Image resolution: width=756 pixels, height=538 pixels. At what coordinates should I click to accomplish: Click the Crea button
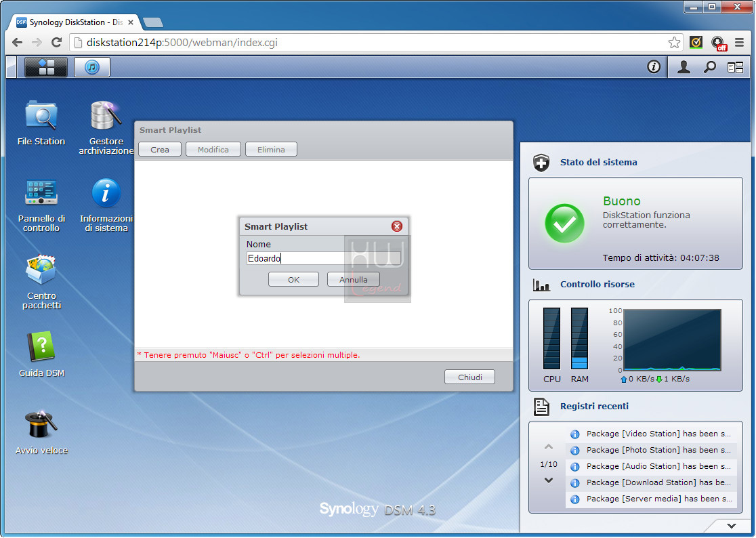[160, 150]
